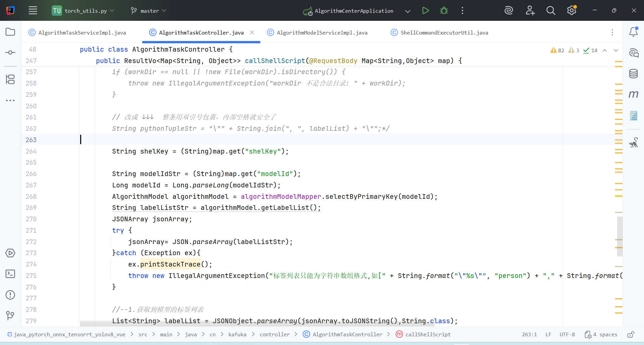Click the vertical editor scrollbar thumb
Viewport: 644px width, 345px height.
coord(620,236)
